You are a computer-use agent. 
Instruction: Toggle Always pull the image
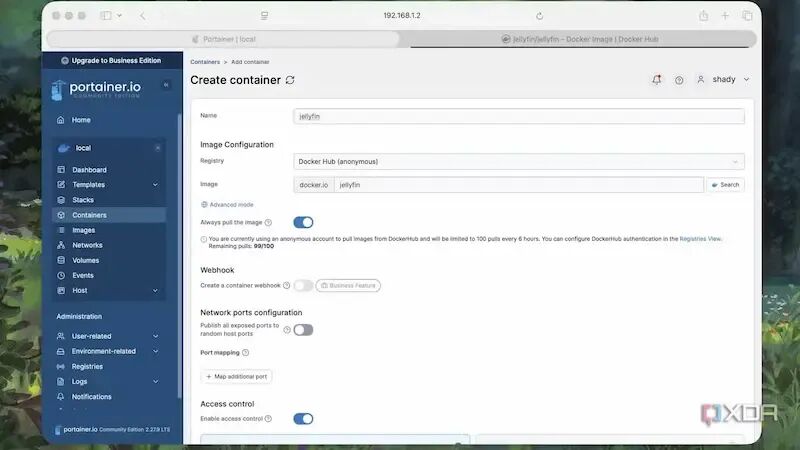click(303, 222)
